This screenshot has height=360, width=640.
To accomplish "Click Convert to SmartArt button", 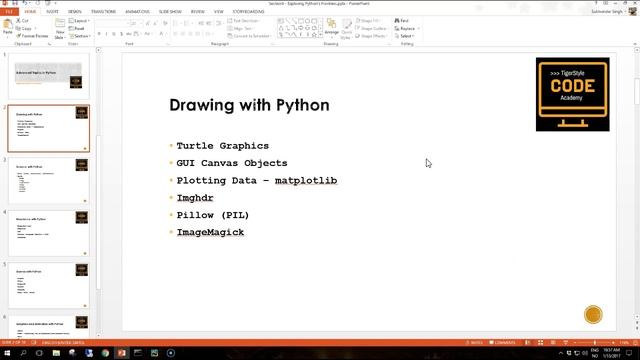I will tap(249, 36).
